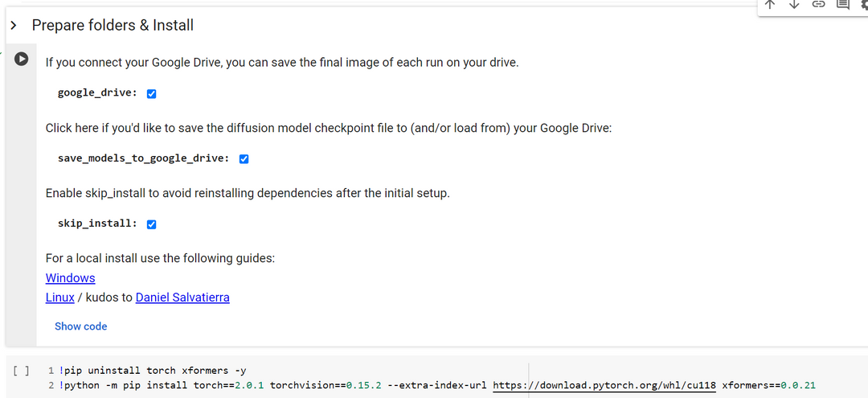This screenshot has width=868, height=398.
Task: Expand the Prepare folders & Install section
Action: pos(14,26)
